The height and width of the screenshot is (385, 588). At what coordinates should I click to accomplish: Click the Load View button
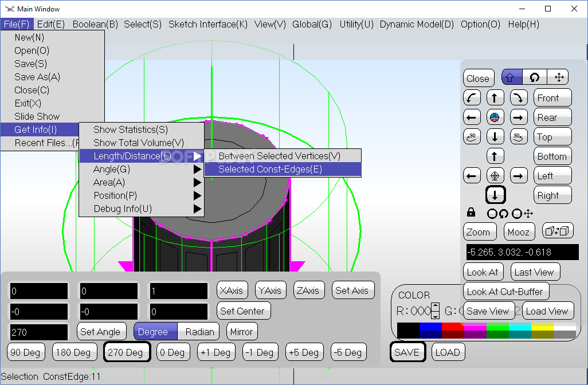[547, 311]
